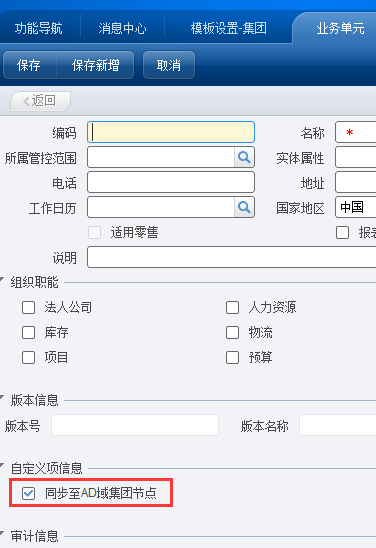This screenshot has height=548, width=376.
Task: Switch to 模板设置-集团 tab
Action: coord(229,28)
